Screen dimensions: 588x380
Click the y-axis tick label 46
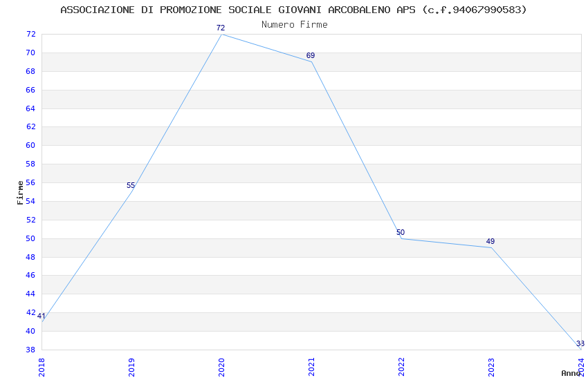pos(30,275)
